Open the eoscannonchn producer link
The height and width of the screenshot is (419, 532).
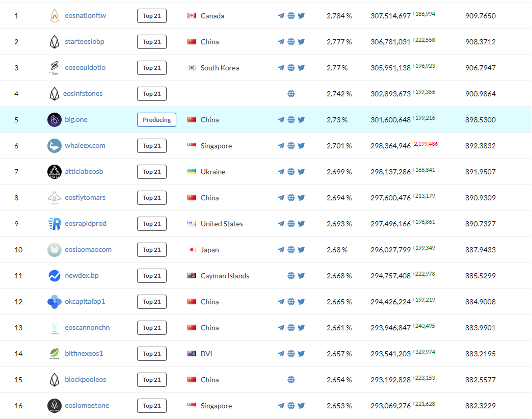pos(87,327)
